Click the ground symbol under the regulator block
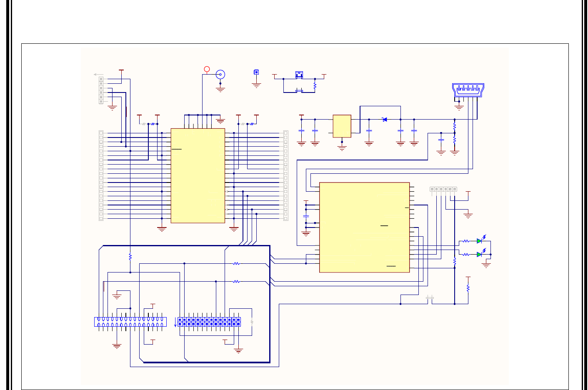The image size is (588, 390). point(342,148)
